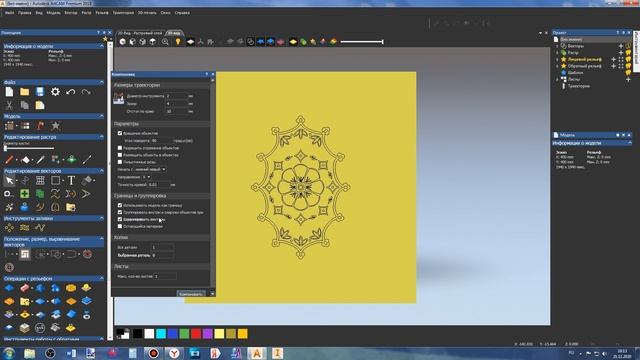
Task: Switch to the 2D Вид raster layer tab
Action: pos(140,33)
